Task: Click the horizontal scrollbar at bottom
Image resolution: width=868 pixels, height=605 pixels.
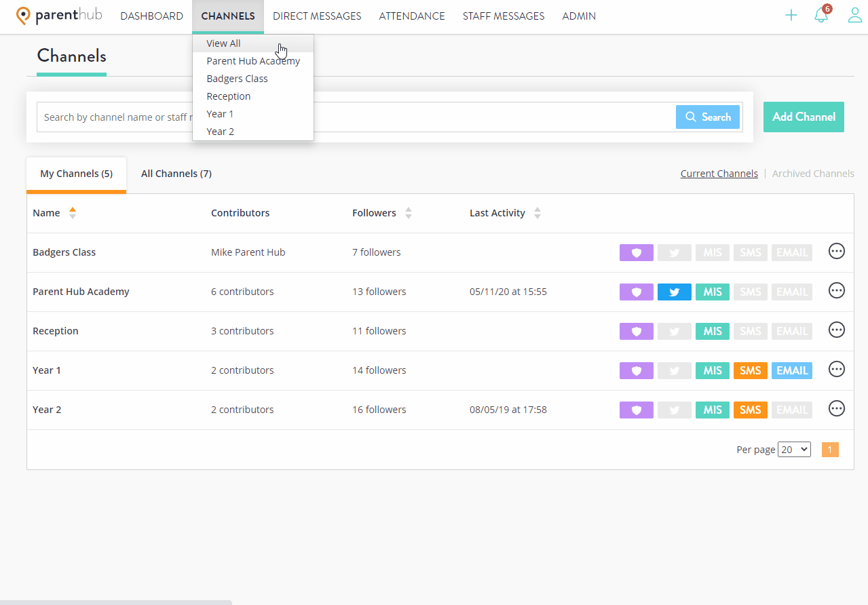Action: 115,602
